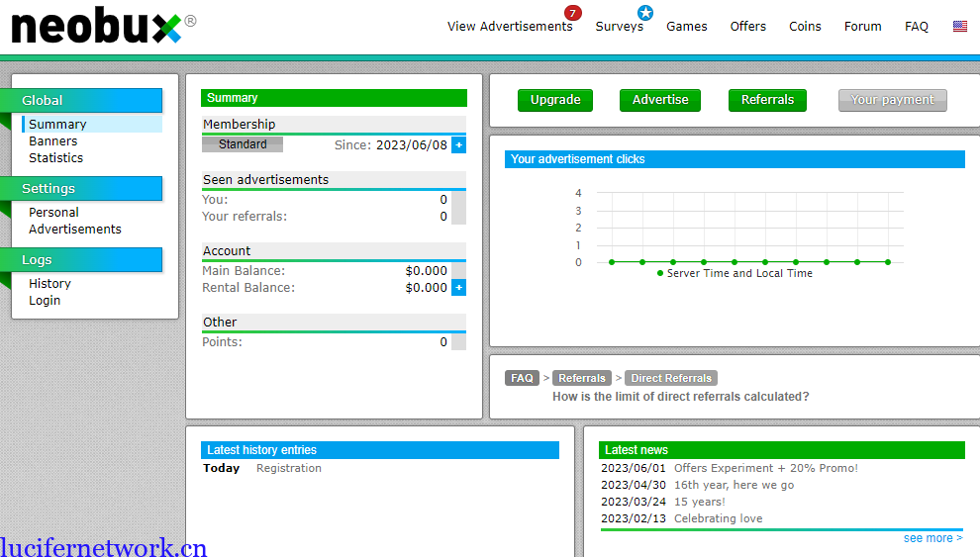Image resolution: width=980 pixels, height=557 pixels.
Task: Open the Offers menu item
Action: point(747,27)
